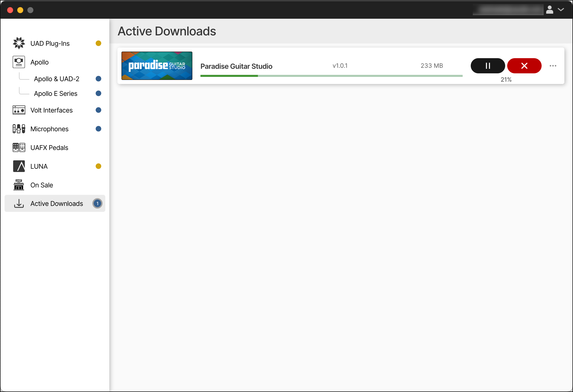Open the Apollo section icon
The image size is (573, 392).
coord(19,62)
